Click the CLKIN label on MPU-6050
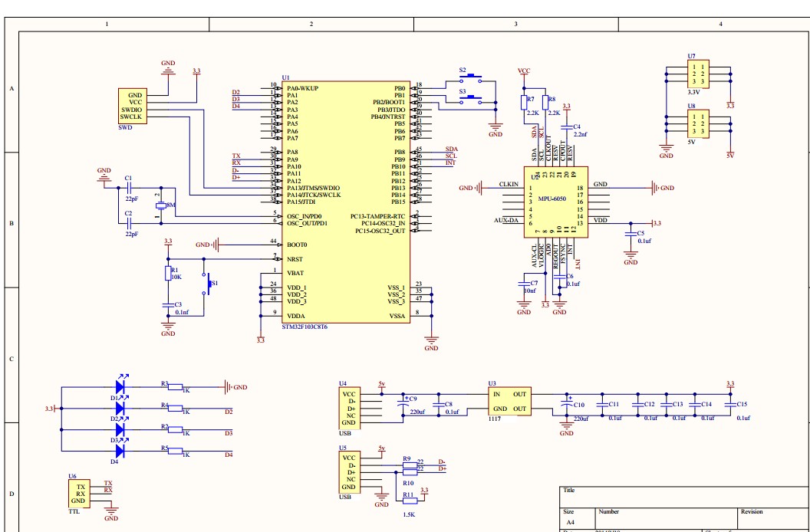Image resolution: width=810 pixels, height=532 pixels. click(x=509, y=185)
